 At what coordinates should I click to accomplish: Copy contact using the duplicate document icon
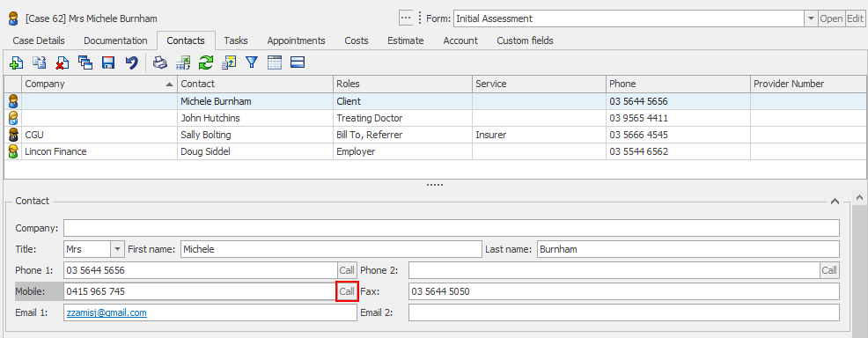[x=40, y=62]
